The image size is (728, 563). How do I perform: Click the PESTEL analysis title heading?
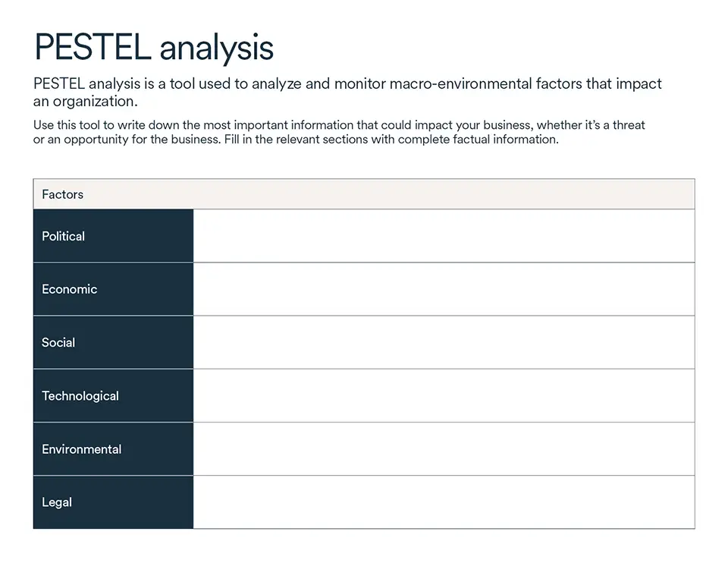click(154, 47)
